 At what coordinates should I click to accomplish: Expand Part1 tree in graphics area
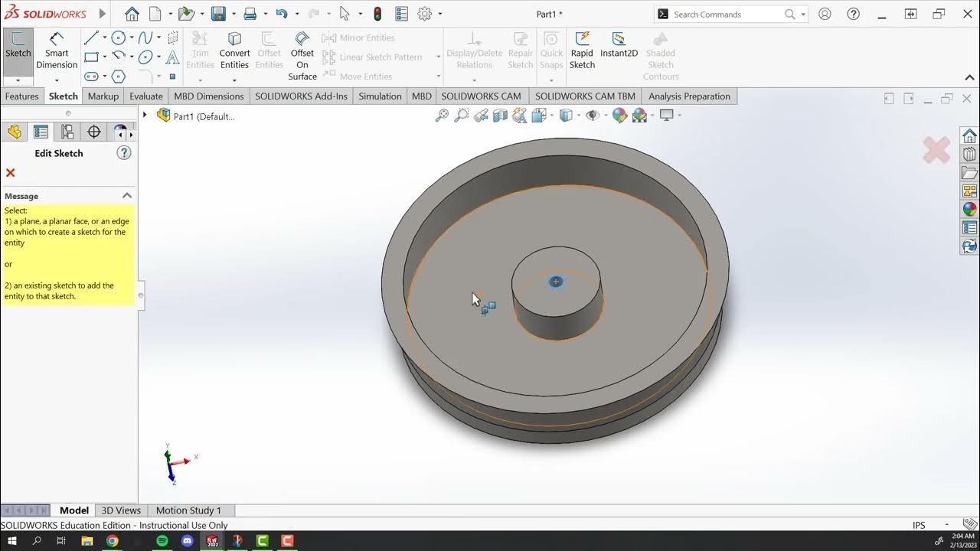click(x=145, y=116)
